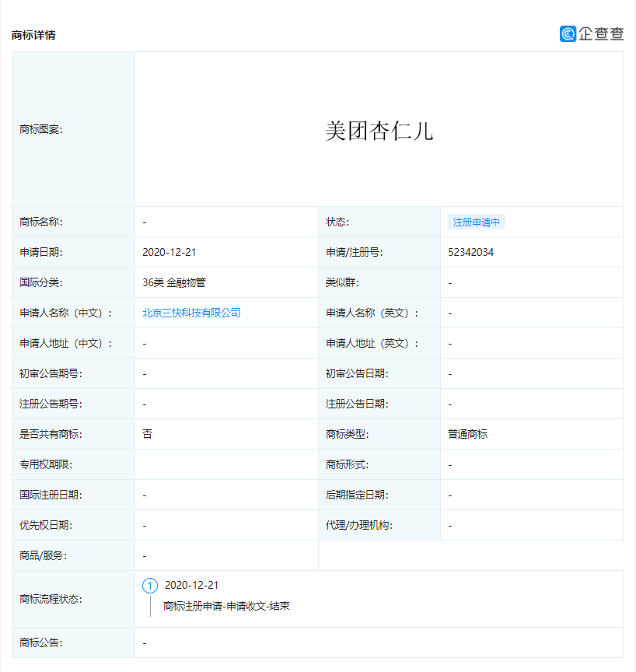Click the 企查查 logo icon

point(568,33)
